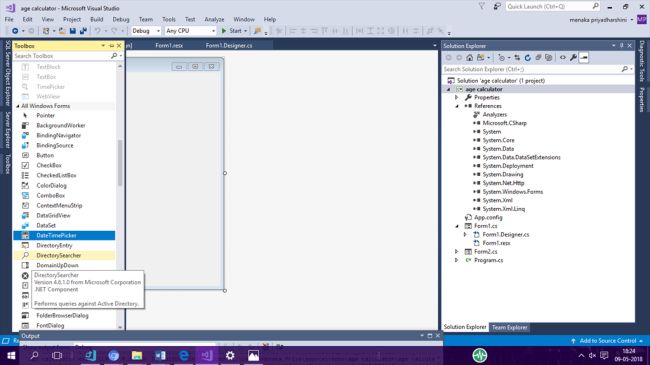
Task: Click the Toolbox vertical scrollbar thumb
Action: pyautogui.click(x=120, y=163)
